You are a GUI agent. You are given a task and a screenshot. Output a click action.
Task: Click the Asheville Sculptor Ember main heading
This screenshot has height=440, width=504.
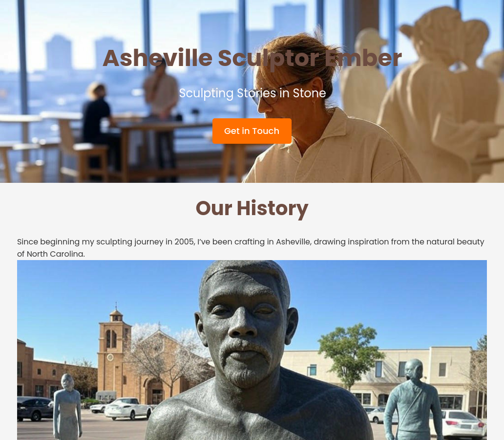pos(252,58)
